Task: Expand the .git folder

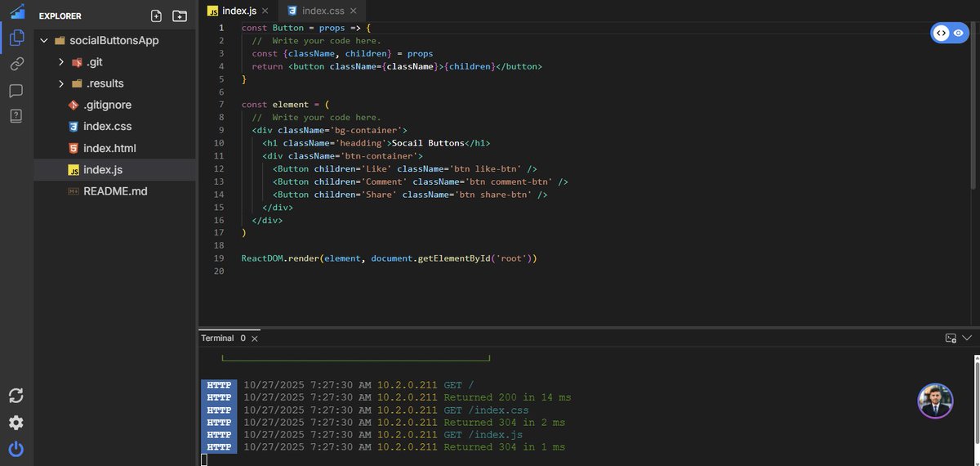Action: coord(61,62)
